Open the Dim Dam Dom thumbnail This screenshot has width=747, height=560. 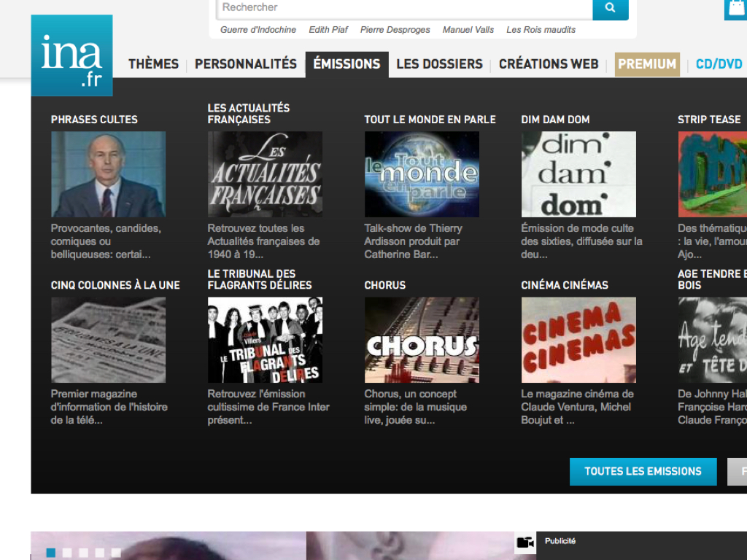click(x=578, y=174)
